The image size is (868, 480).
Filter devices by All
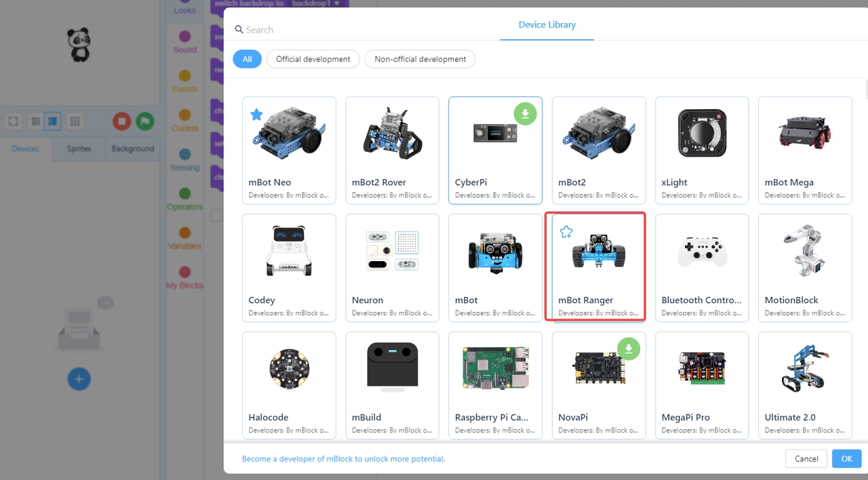[x=247, y=59]
